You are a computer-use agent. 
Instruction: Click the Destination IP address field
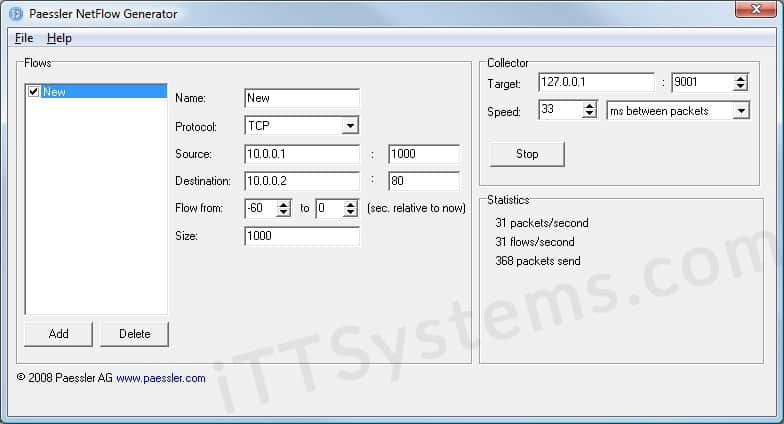[x=302, y=181]
